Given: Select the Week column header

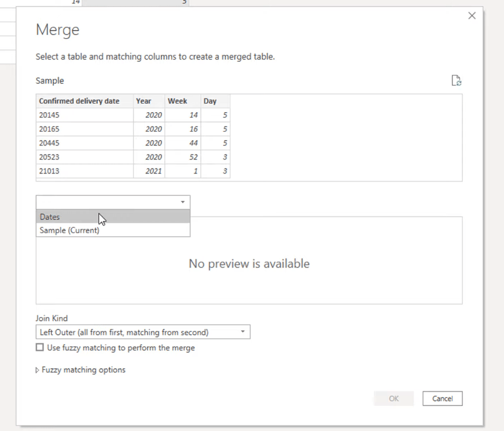Looking at the screenshot, I should coord(183,101).
